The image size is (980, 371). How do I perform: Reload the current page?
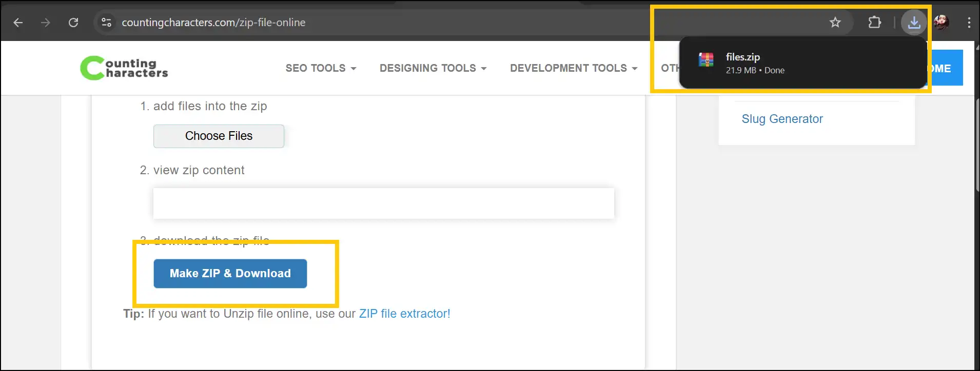[x=73, y=23]
